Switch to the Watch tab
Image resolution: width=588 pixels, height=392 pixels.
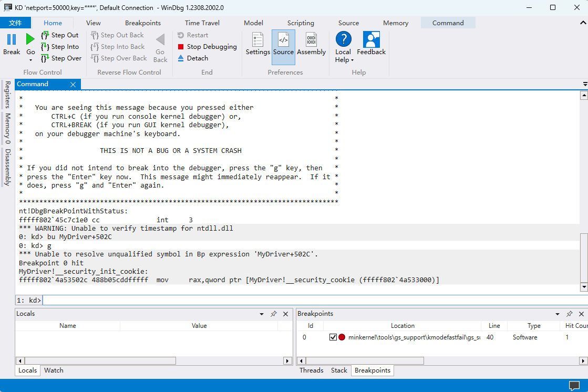(x=54, y=370)
